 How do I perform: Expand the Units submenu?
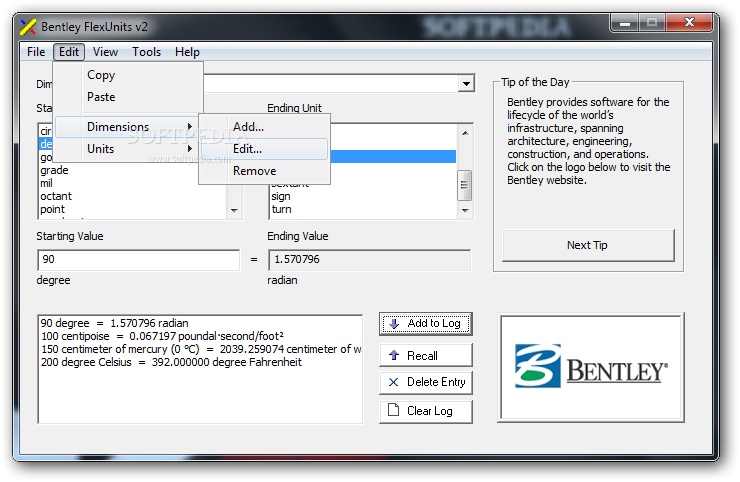click(126, 149)
